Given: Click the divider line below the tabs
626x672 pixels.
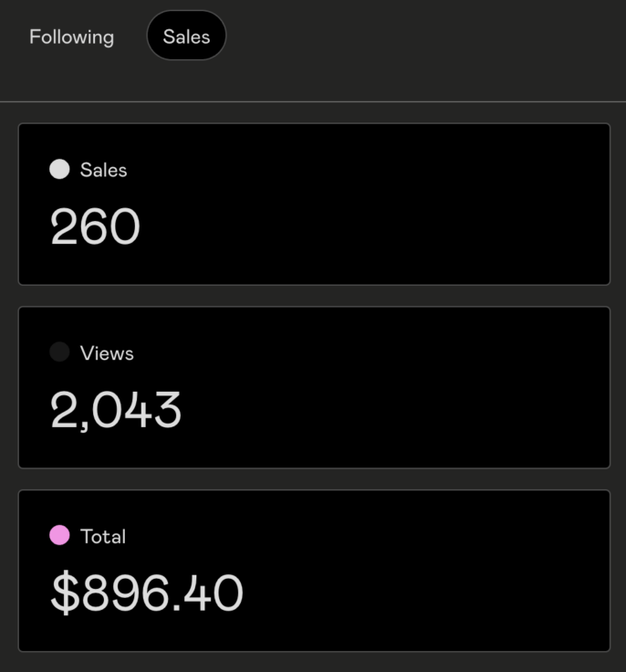Looking at the screenshot, I should [313, 101].
